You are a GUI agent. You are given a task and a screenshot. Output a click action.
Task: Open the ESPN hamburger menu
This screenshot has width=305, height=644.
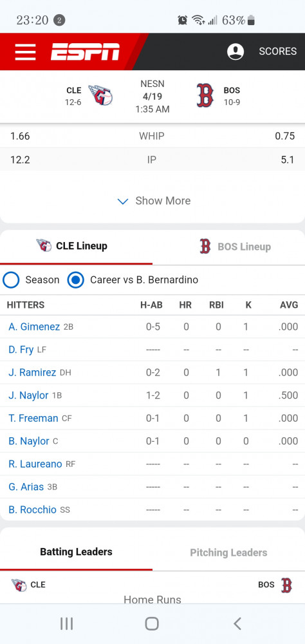click(x=26, y=52)
